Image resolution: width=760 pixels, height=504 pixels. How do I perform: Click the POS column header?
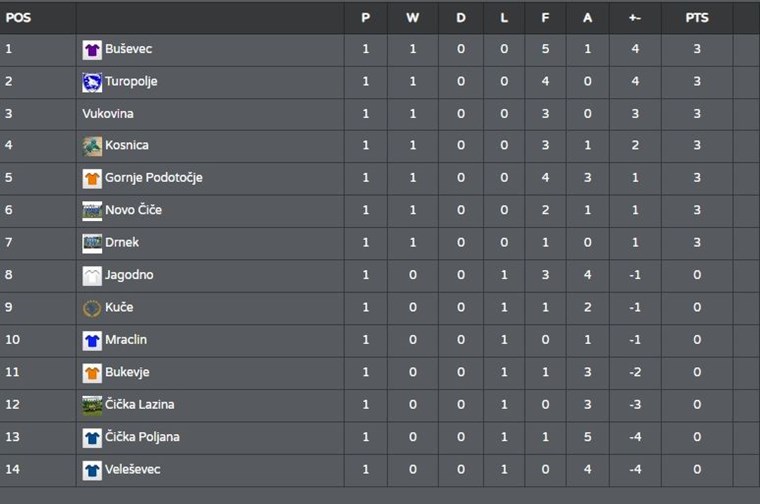(18, 18)
